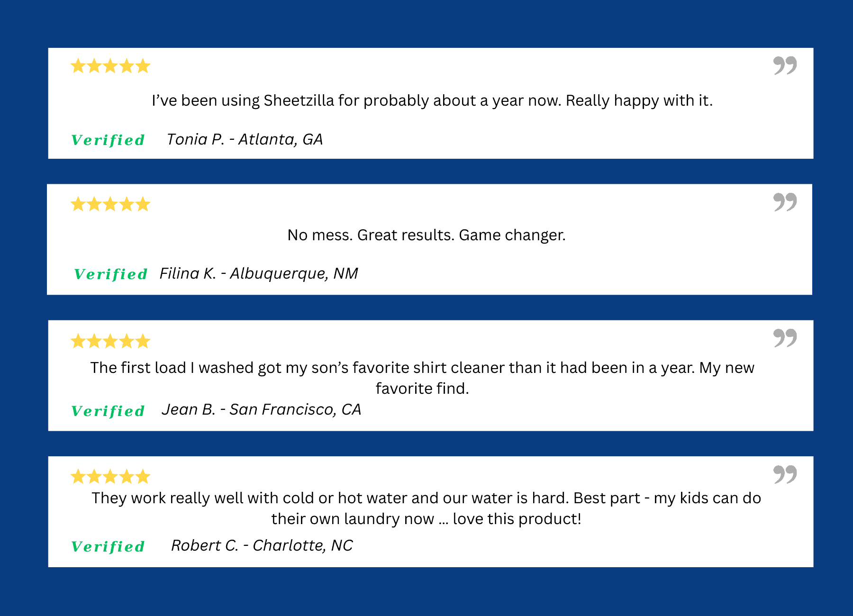Select reviewer name Tonia P. - Atlanta, GA
853x616 pixels.
pyautogui.click(x=245, y=139)
